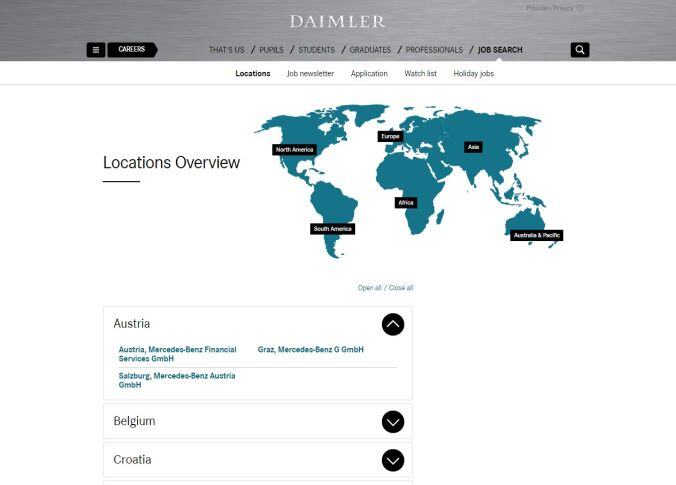Image resolution: width=676 pixels, height=485 pixels.
Task: Select North America on the map
Action: [x=294, y=150]
